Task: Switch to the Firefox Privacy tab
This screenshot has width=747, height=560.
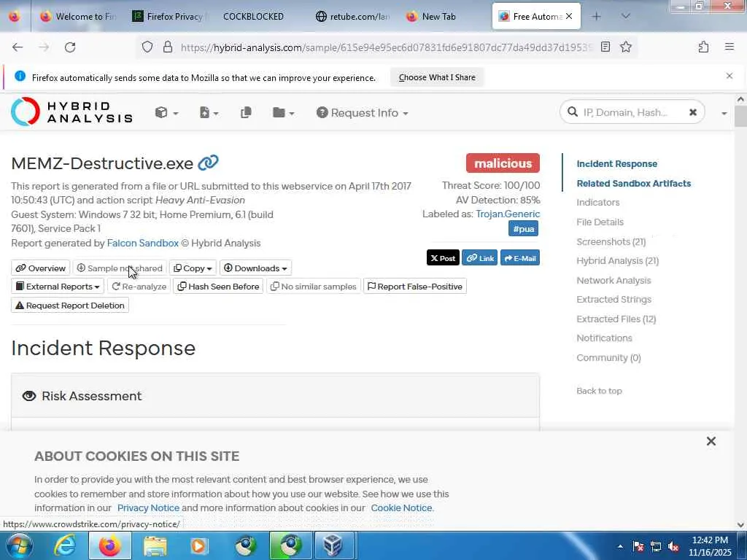Action: (169, 16)
